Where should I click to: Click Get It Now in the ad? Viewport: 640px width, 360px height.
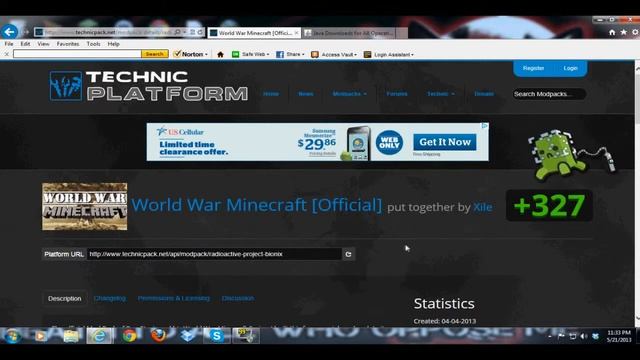click(x=445, y=142)
